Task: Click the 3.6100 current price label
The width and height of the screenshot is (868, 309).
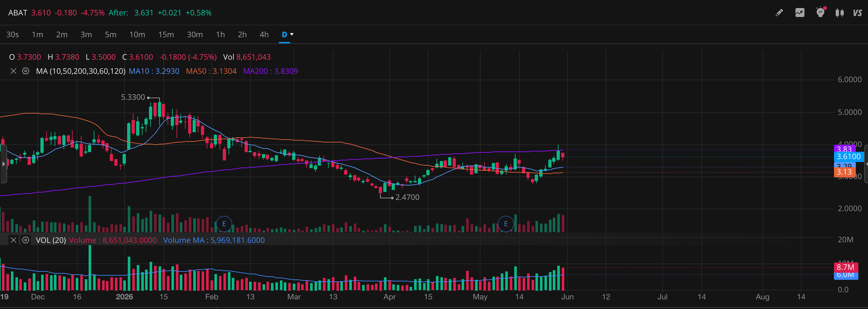Action: point(848,156)
